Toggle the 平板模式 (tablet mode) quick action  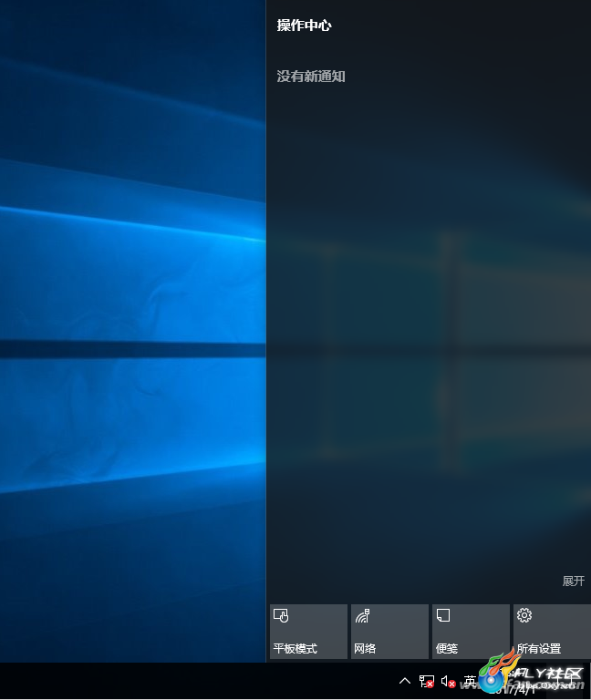tap(308, 632)
